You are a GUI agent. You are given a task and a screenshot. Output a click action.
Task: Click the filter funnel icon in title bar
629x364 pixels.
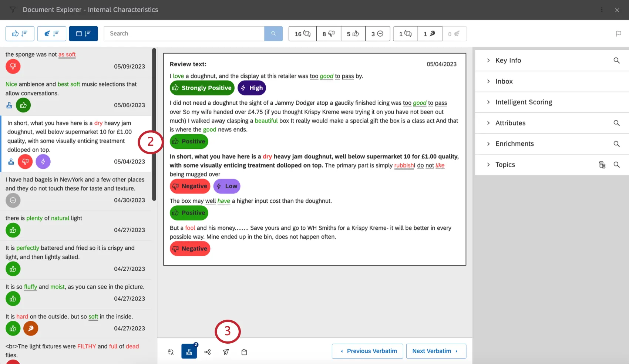coord(13,10)
